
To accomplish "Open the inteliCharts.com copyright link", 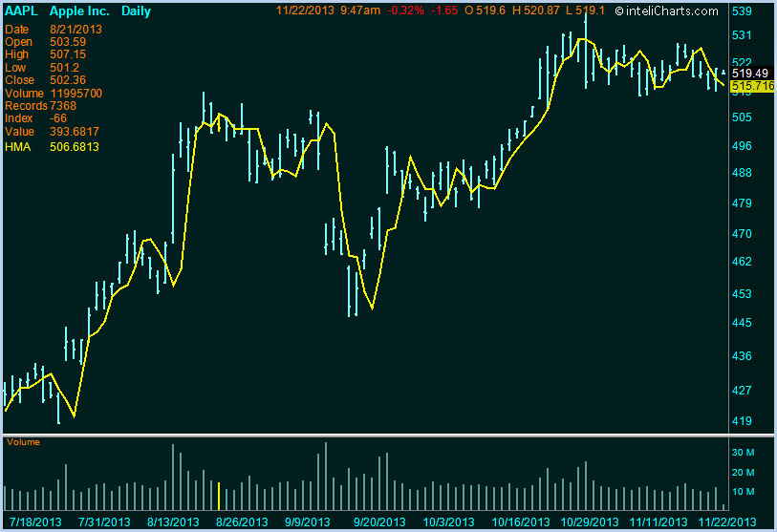I will [666, 11].
